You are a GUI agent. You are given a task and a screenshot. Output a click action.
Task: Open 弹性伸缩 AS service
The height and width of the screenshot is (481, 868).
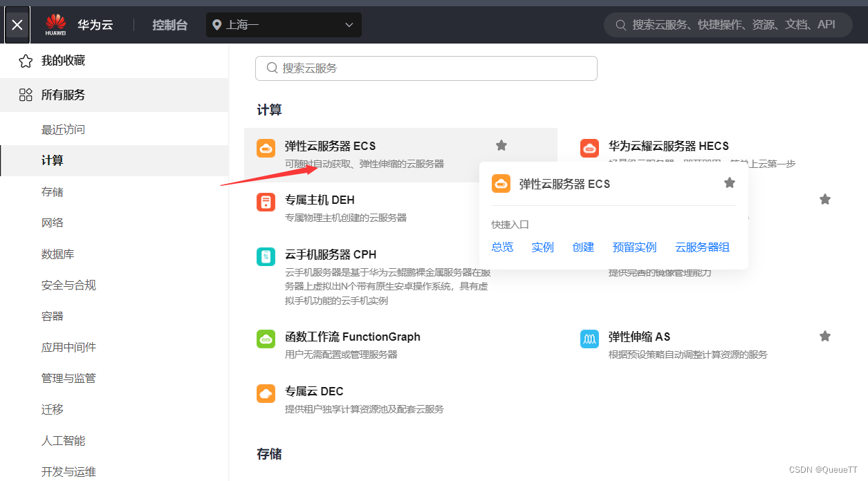[639, 337]
